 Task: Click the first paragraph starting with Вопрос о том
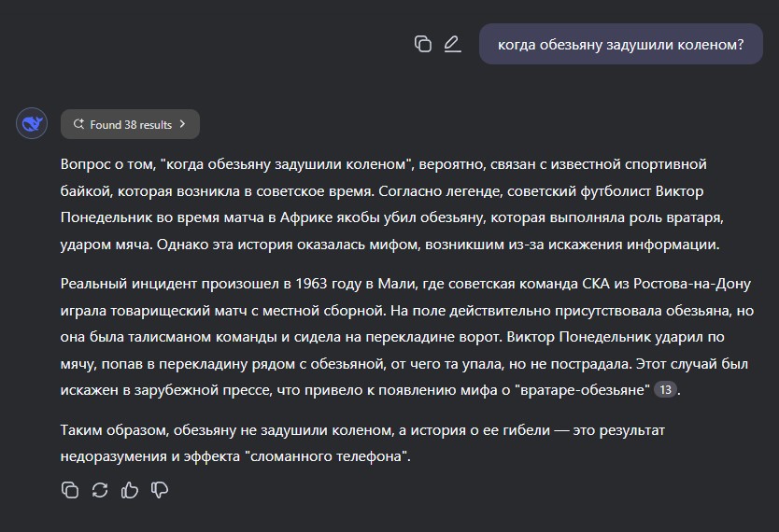click(391, 204)
